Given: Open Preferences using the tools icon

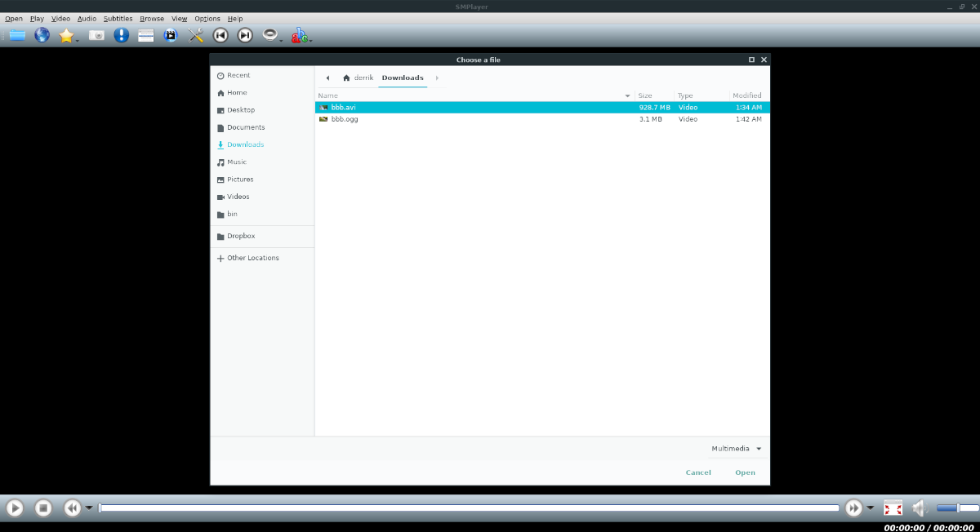Looking at the screenshot, I should pyautogui.click(x=194, y=35).
